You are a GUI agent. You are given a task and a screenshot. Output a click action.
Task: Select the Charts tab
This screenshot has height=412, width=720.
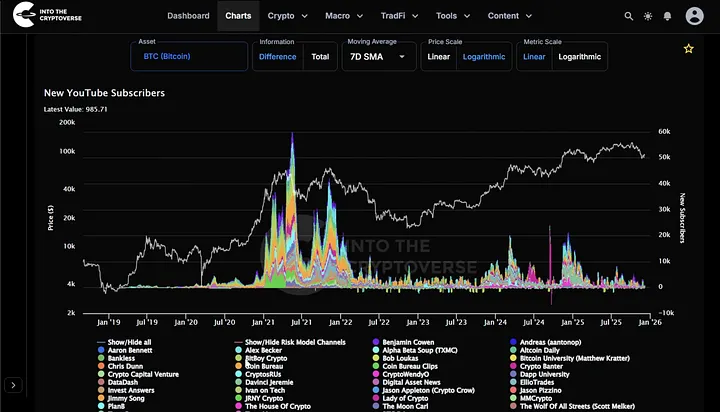[x=238, y=16]
